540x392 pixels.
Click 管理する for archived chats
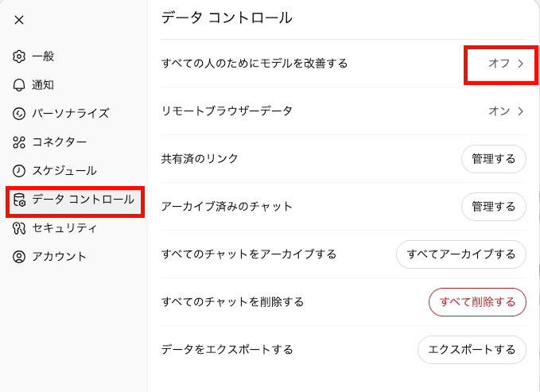493,207
